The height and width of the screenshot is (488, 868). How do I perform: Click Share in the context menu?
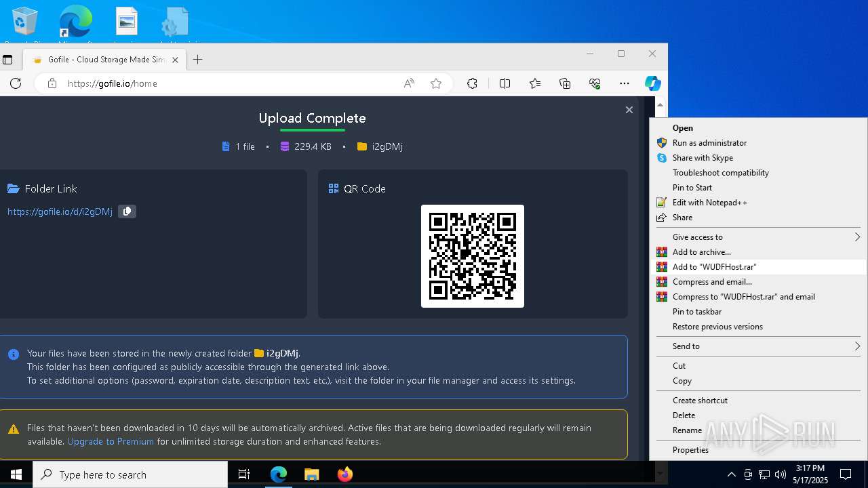[x=758, y=218]
